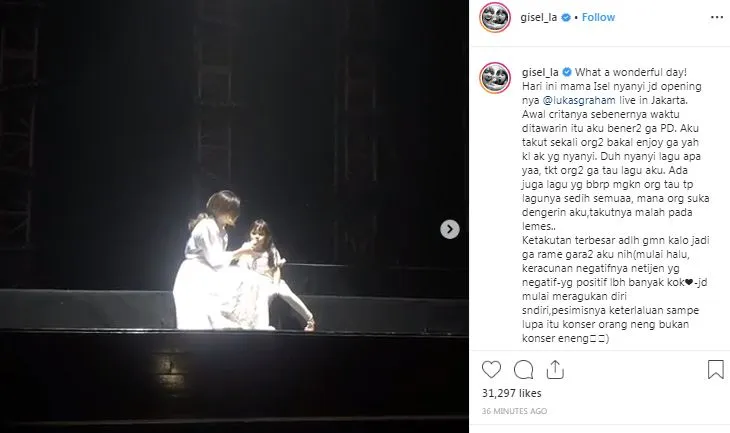Share the post using the share icon

pos(555,370)
